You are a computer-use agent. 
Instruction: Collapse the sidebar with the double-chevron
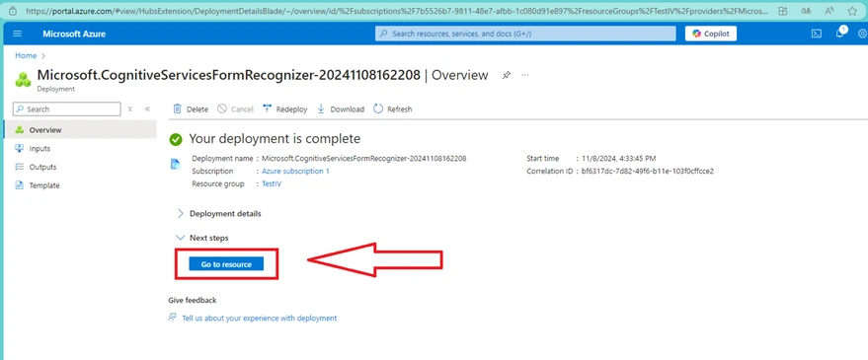coord(147,108)
